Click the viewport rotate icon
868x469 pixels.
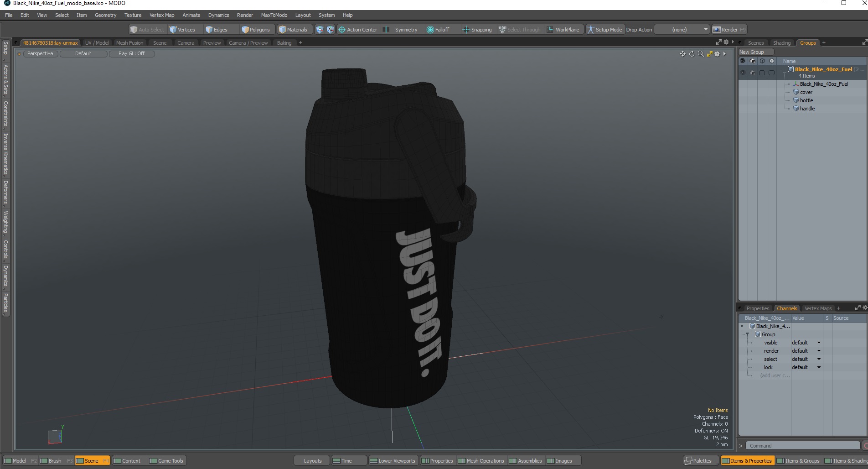pyautogui.click(x=692, y=54)
